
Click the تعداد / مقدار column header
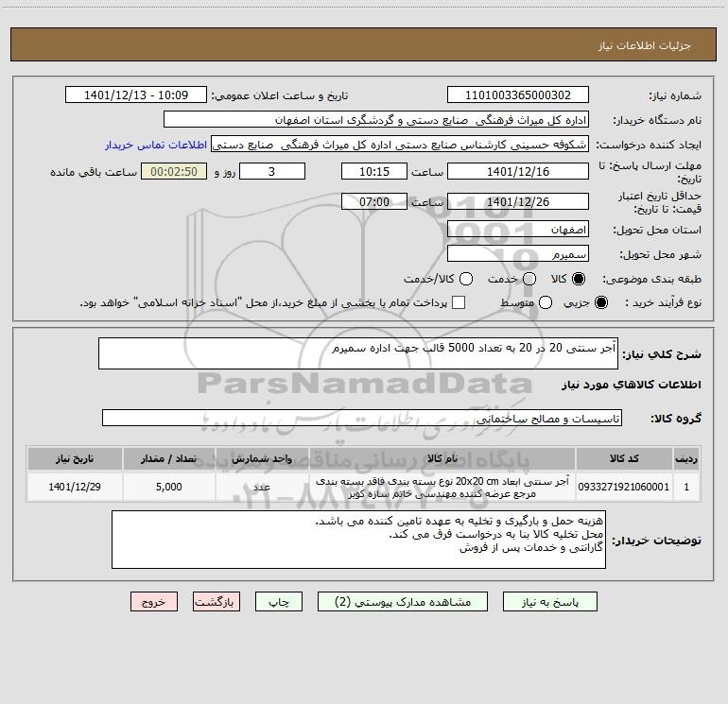click(x=169, y=459)
